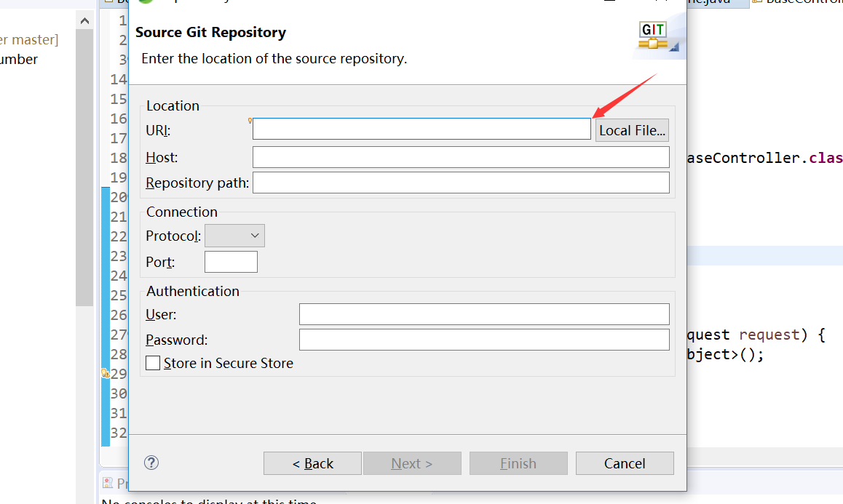This screenshot has height=504, width=843.
Task: Enable Store in Secure Store
Action: [x=153, y=363]
